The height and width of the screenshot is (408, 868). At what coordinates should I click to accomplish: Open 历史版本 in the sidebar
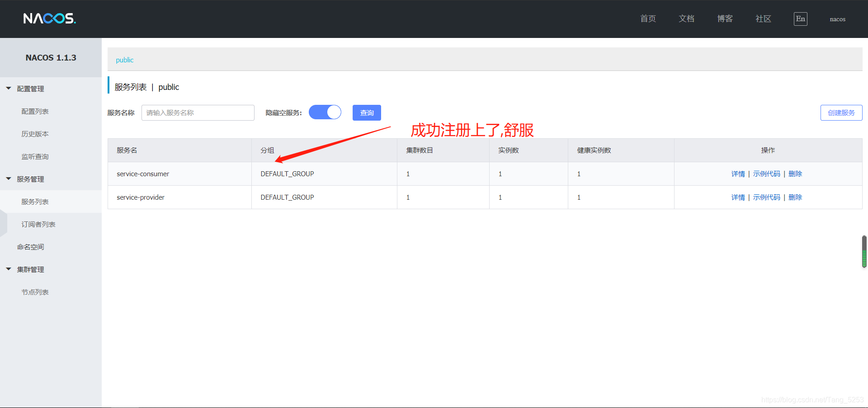point(35,134)
